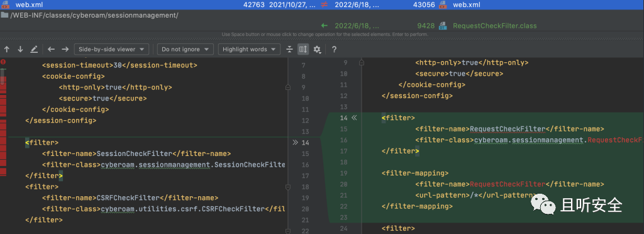Click the session-timeout 30 line in left pane

pyautogui.click(x=119, y=65)
